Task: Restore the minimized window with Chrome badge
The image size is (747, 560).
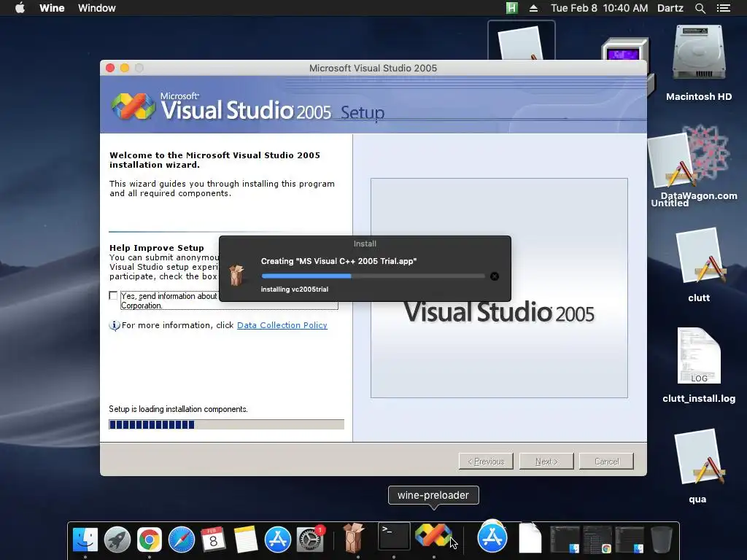Action: 597,540
